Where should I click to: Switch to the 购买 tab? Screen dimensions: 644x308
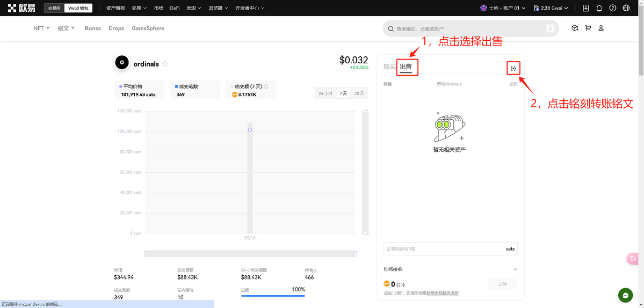click(389, 67)
